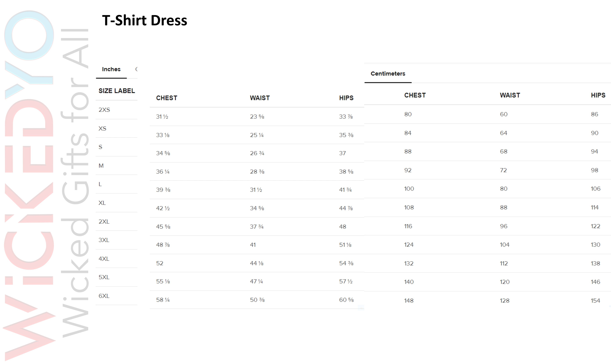The height and width of the screenshot is (364, 611).
Task: Select the 6XL size label
Action: click(104, 296)
